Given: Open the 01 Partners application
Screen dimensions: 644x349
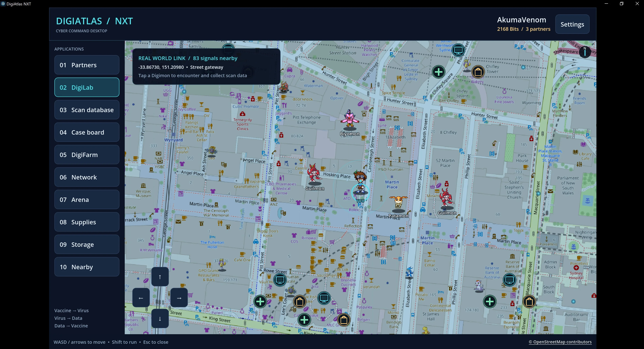Looking at the screenshot, I should click(87, 65).
